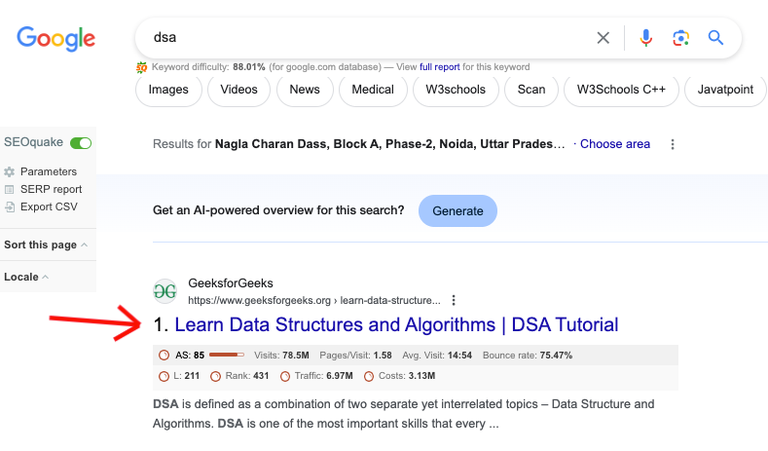The width and height of the screenshot is (768, 451).
Task: Expand the Locale section
Action: click(x=26, y=277)
